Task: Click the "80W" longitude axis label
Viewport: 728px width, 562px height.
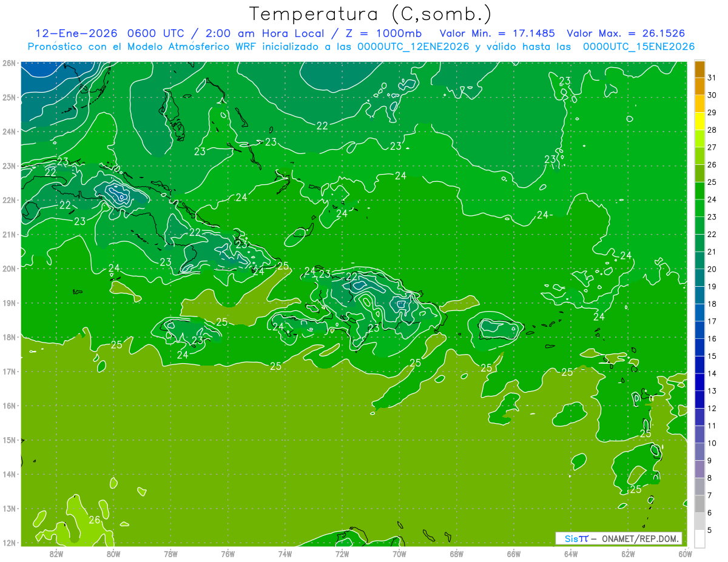Action: (113, 554)
